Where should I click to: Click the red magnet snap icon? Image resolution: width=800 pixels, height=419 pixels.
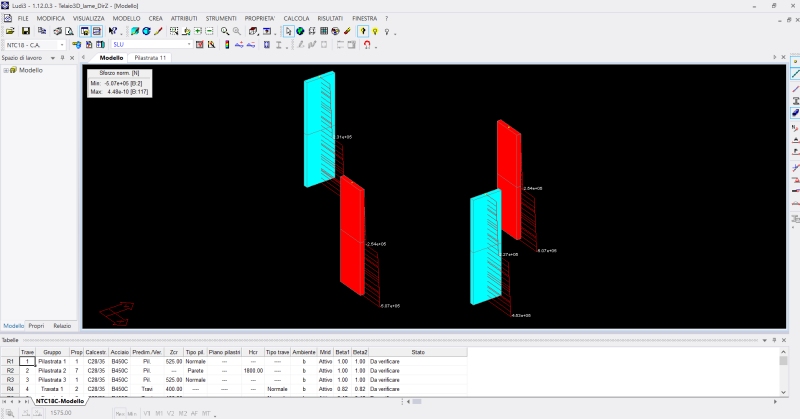point(368,45)
